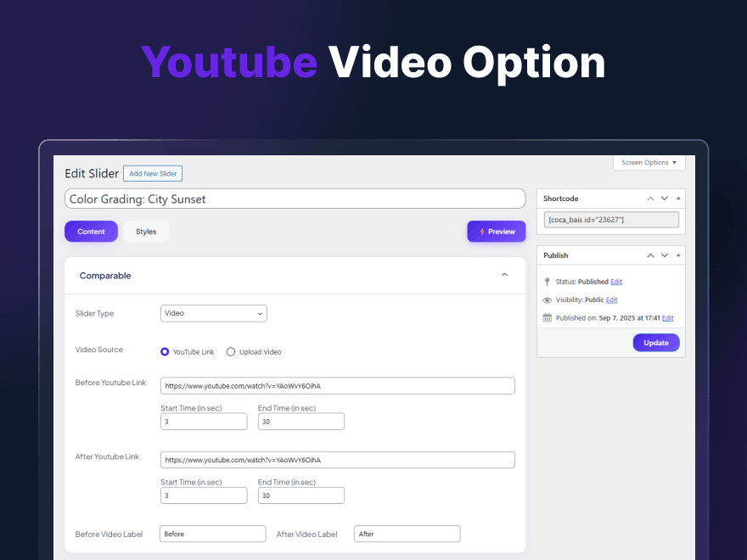Image resolution: width=747 pixels, height=560 pixels.
Task: Edit the Visibility setting
Action: 612,300
